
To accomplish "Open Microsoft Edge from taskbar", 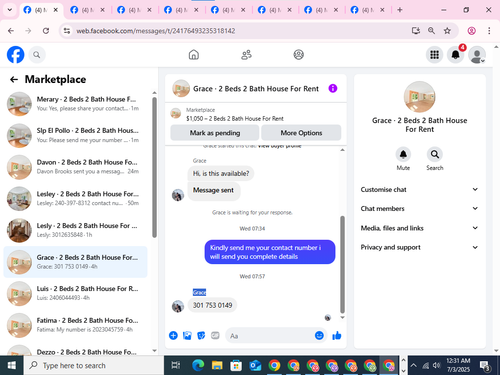I will pos(198,366).
